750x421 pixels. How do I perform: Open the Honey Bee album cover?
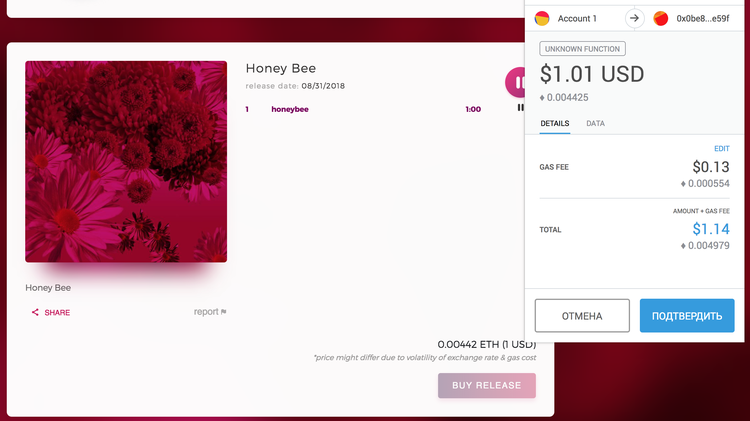(126, 162)
